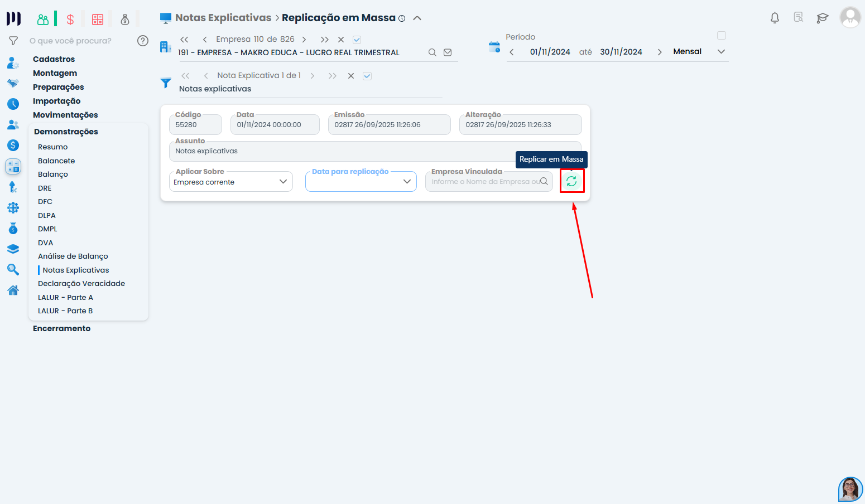
Task: Open the document search icon near the bell
Action: [x=799, y=17]
